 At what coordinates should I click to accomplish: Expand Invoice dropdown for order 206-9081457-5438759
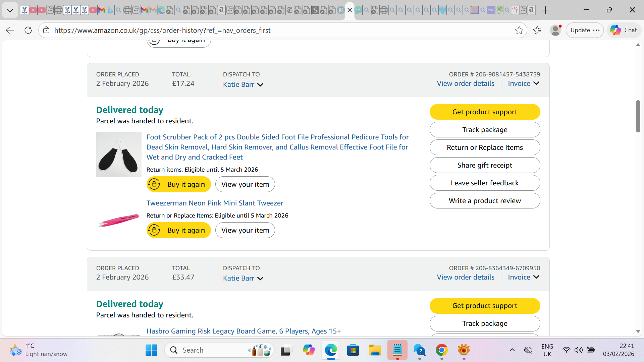(x=524, y=83)
